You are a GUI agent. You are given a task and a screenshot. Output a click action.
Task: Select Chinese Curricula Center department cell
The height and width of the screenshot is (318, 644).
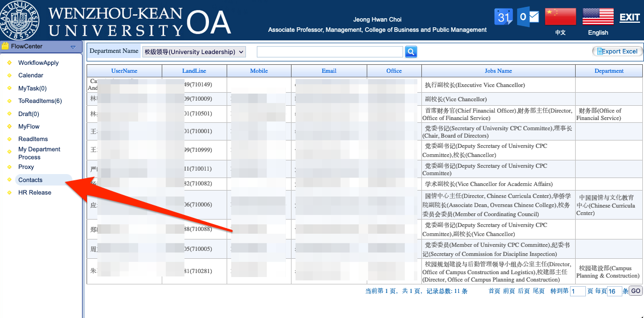point(609,205)
